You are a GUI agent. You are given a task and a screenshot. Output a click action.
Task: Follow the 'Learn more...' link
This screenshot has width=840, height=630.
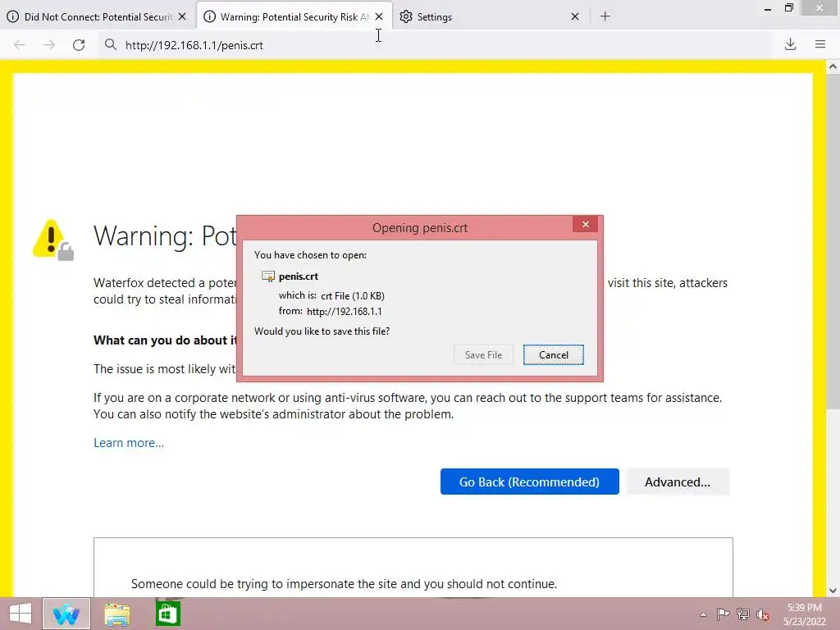(129, 443)
